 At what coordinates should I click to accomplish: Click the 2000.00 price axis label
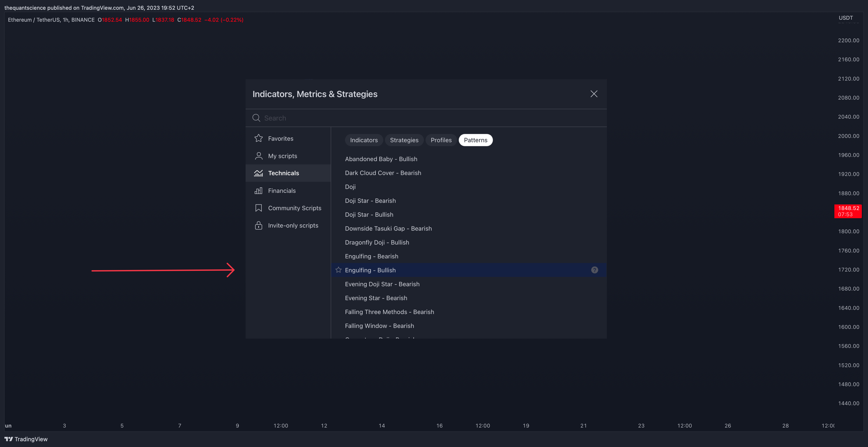849,136
